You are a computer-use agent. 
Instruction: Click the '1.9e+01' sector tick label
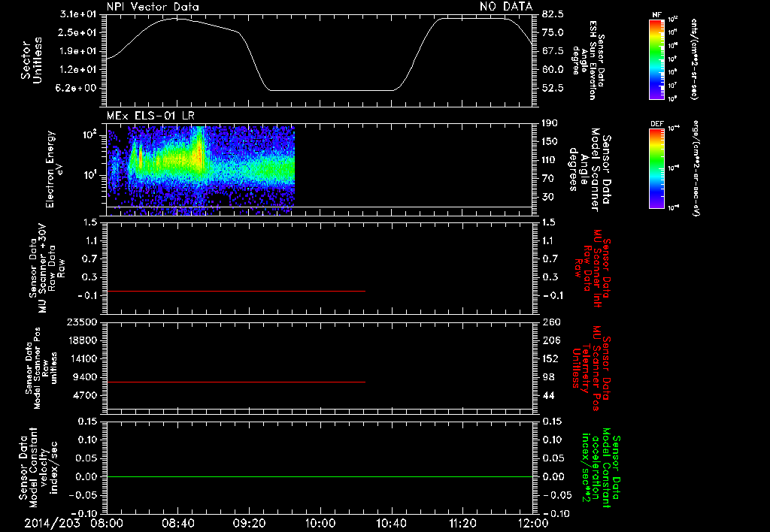click(x=78, y=51)
